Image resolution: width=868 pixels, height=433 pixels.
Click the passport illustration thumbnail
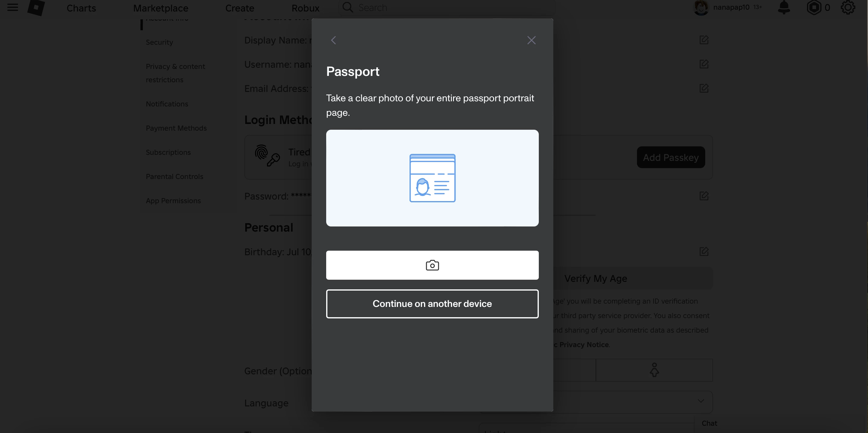(432, 178)
